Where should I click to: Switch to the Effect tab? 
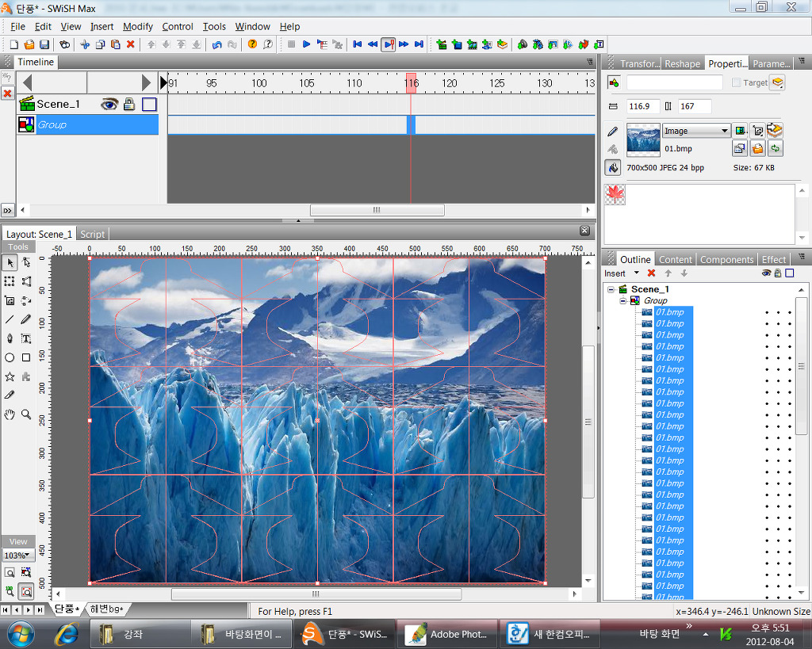tap(774, 259)
